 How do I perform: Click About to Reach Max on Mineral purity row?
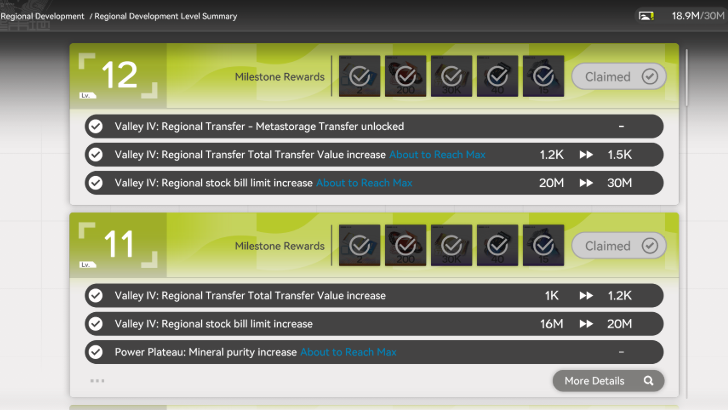pyautogui.click(x=348, y=352)
